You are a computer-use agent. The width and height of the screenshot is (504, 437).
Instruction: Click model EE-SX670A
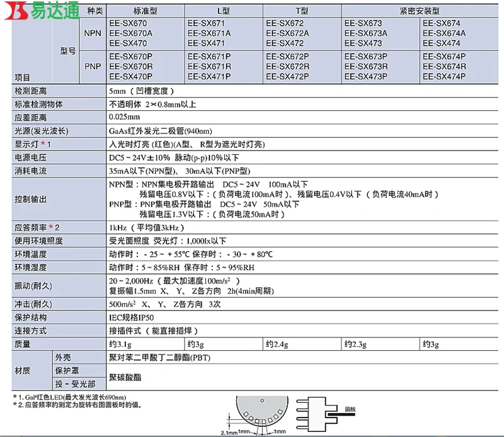click(x=131, y=33)
